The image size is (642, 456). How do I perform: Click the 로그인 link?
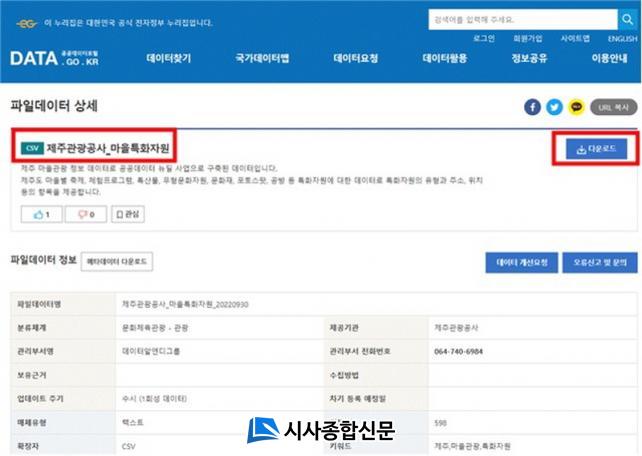[484, 38]
